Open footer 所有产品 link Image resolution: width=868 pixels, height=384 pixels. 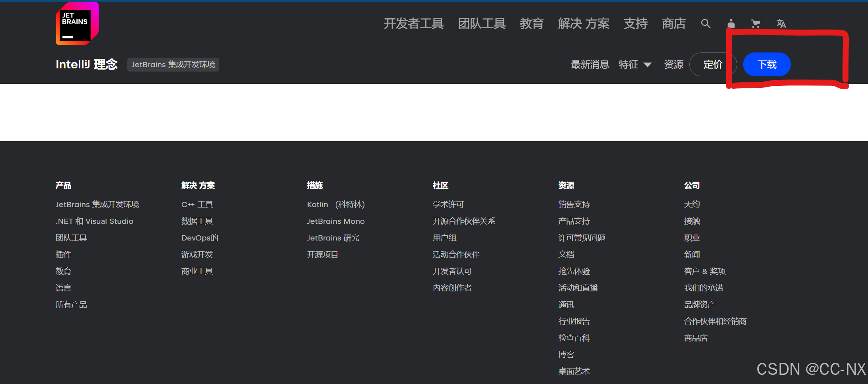(71, 304)
